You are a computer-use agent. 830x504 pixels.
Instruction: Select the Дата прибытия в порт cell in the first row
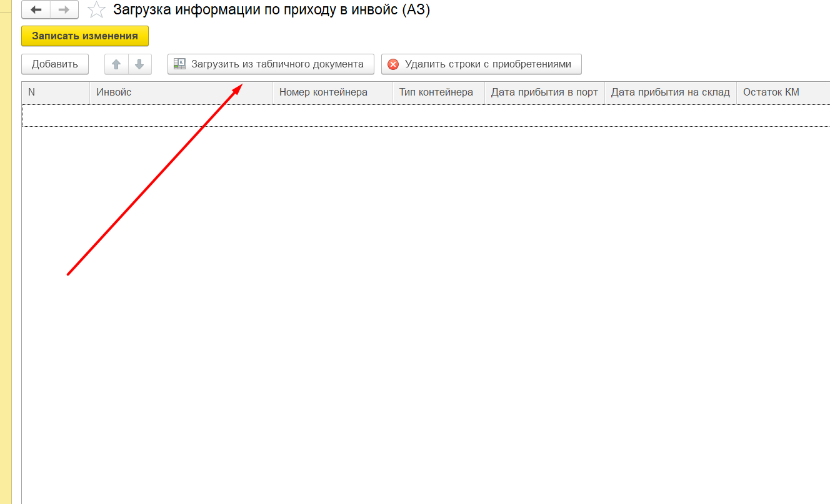click(544, 116)
